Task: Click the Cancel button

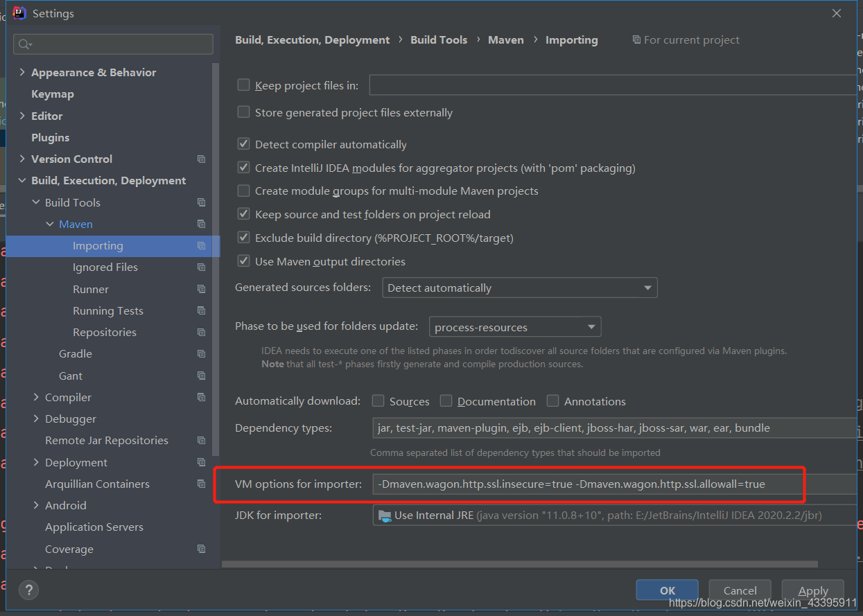Action: coord(740,590)
